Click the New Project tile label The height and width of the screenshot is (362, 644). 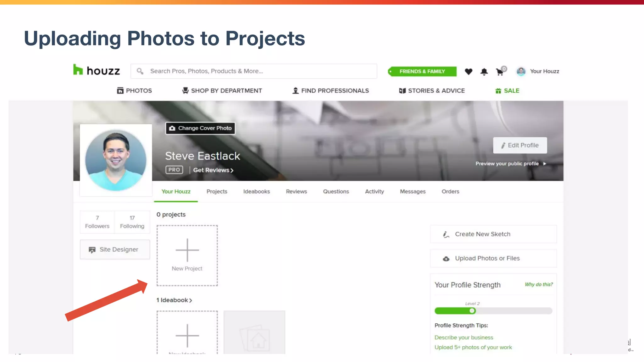pos(187,269)
